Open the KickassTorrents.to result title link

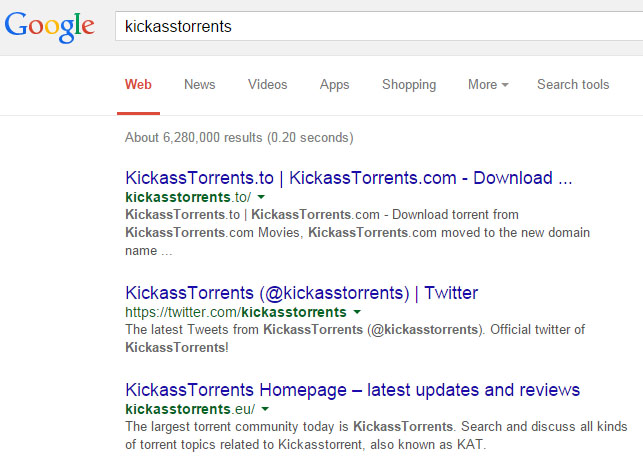pyautogui.click(x=349, y=178)
